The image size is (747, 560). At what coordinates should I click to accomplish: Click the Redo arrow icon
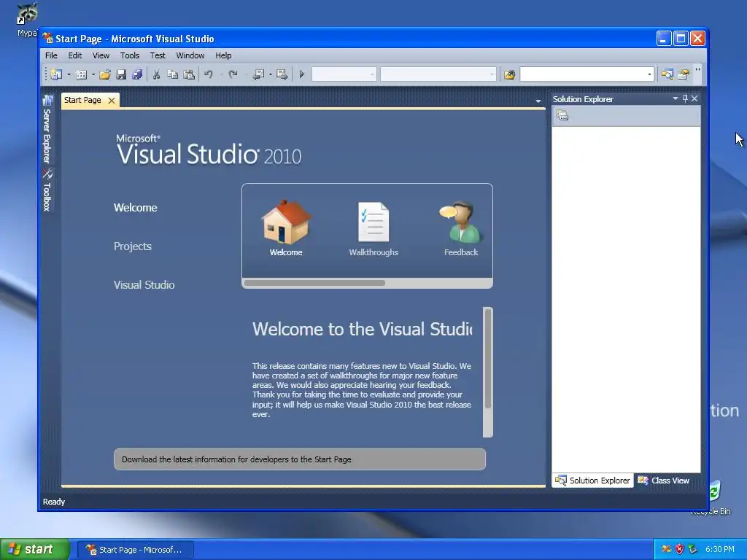coord(233,74)
